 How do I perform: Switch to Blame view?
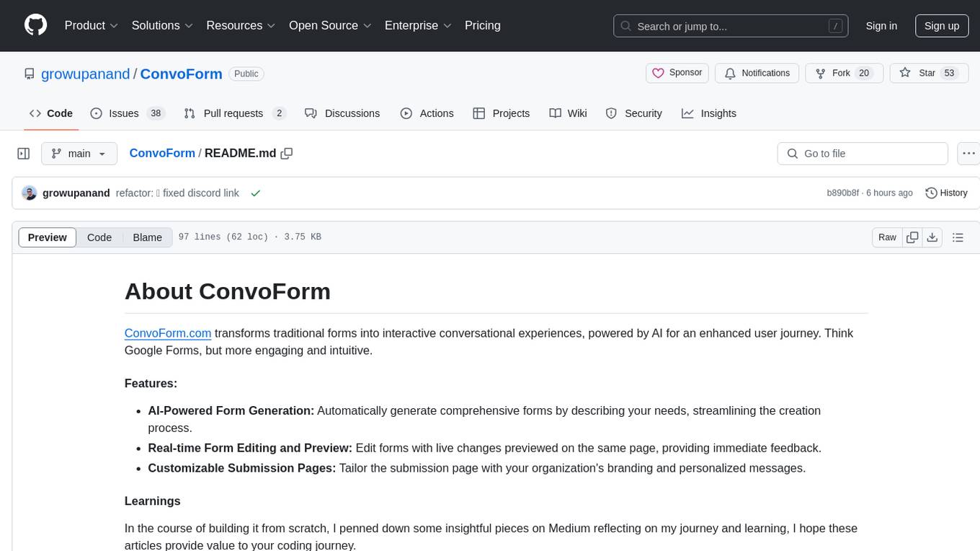pyautogui.click(x=148, y=237)
